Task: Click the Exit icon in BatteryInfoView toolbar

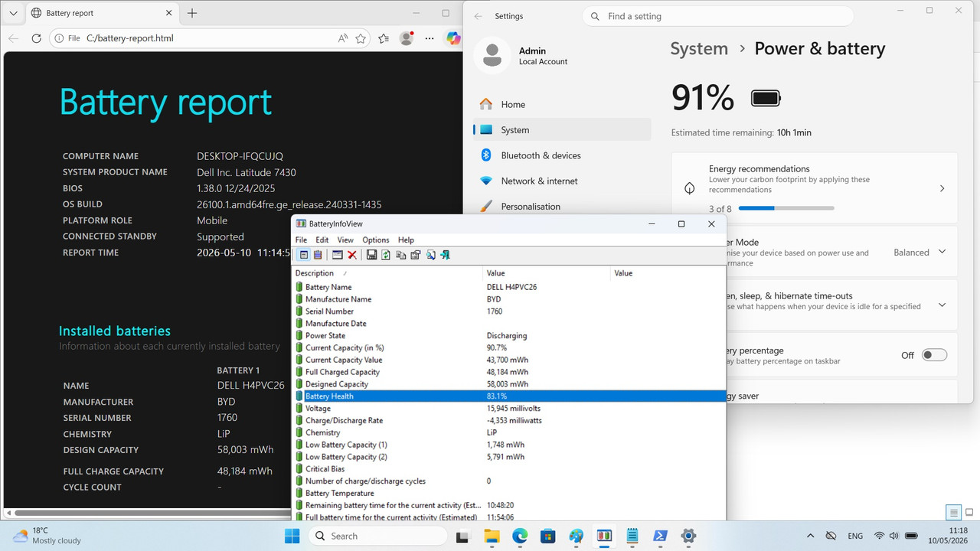Action: 446,255
